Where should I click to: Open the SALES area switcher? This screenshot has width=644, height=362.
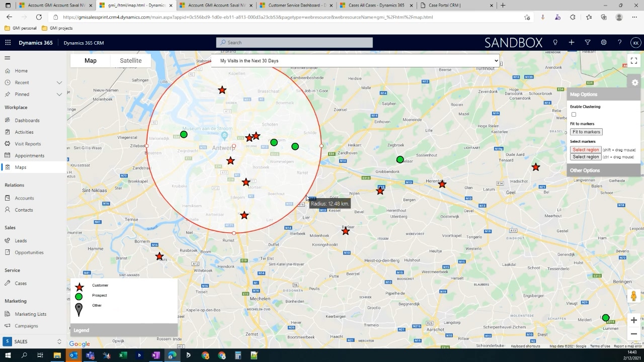(33, 341)
